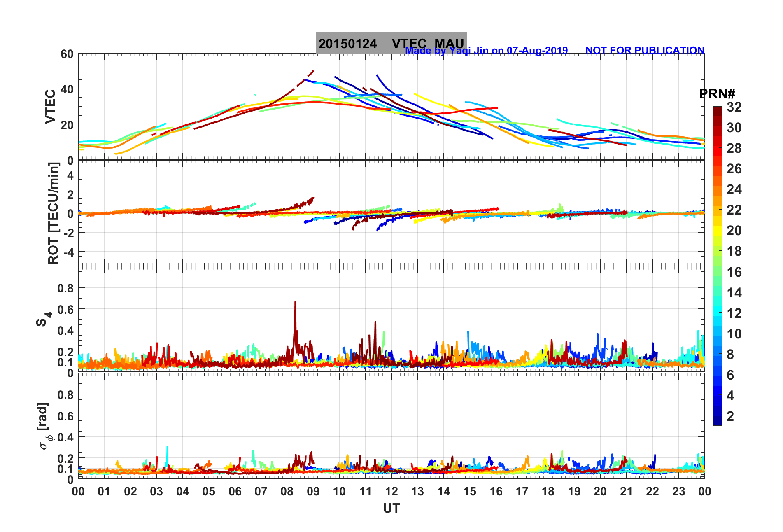
Task: Click the "VTEC" y-axis label of the top panel
Action: (x=50, y=106)
